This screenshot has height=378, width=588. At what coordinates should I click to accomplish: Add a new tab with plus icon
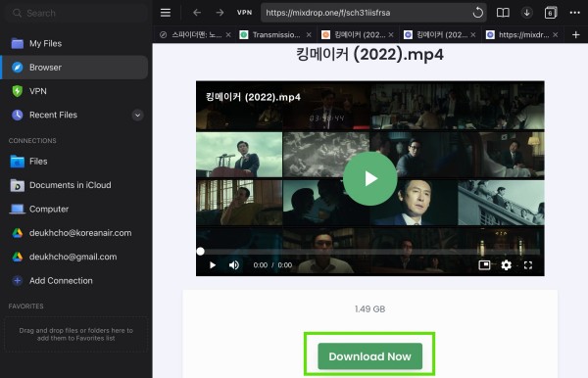[x=576, y=35]
